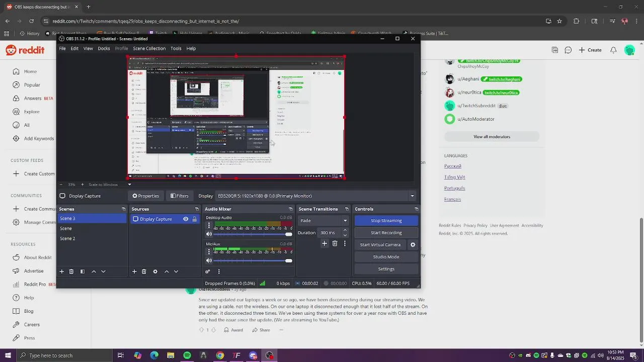The image size is (644, 362).
Task: Undock the Audio Mixer panel
Action: 290,209
